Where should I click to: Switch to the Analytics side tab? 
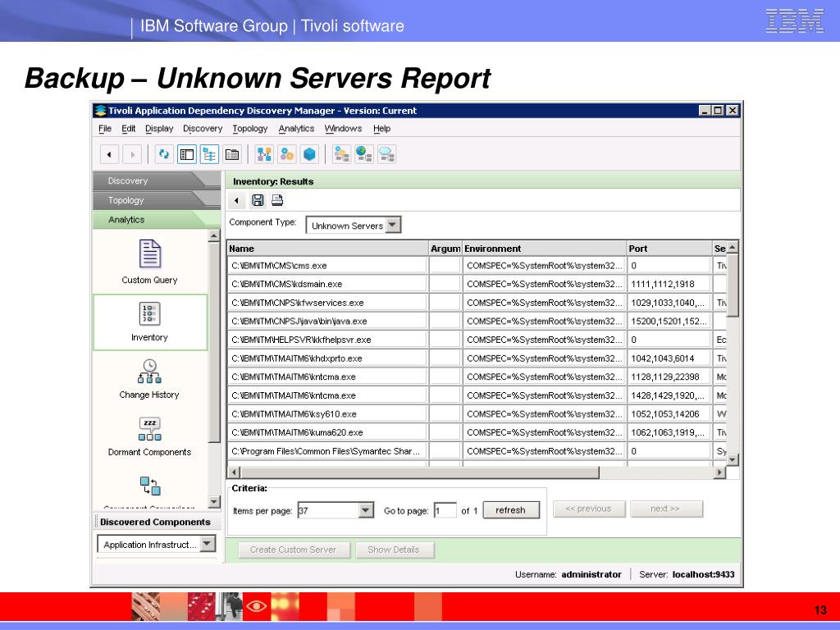pyautogui.click(x=157, y=220)
